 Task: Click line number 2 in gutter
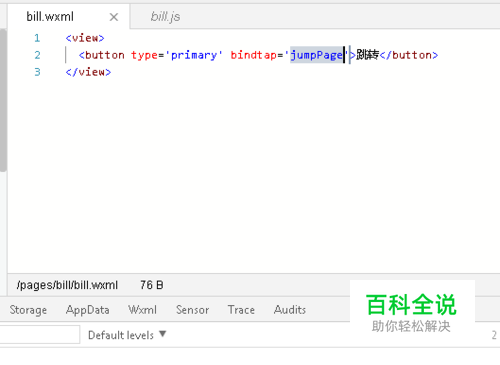(x=37, y=55)
